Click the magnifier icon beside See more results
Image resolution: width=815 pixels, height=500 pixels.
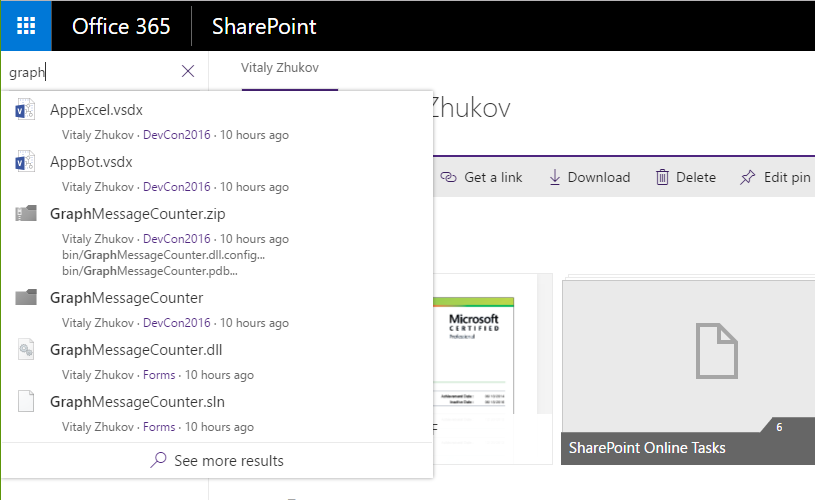point(158,460)
